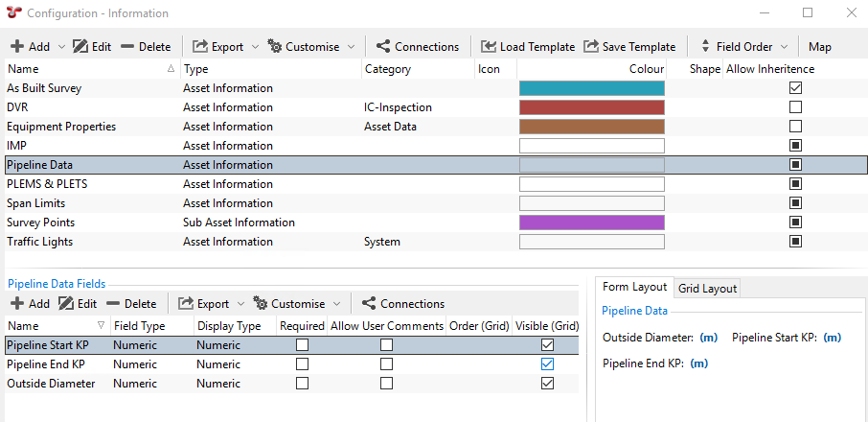Toggle Allow Inheritance for Equipment Properties
The image size is (868, 422).
[795, 127]
